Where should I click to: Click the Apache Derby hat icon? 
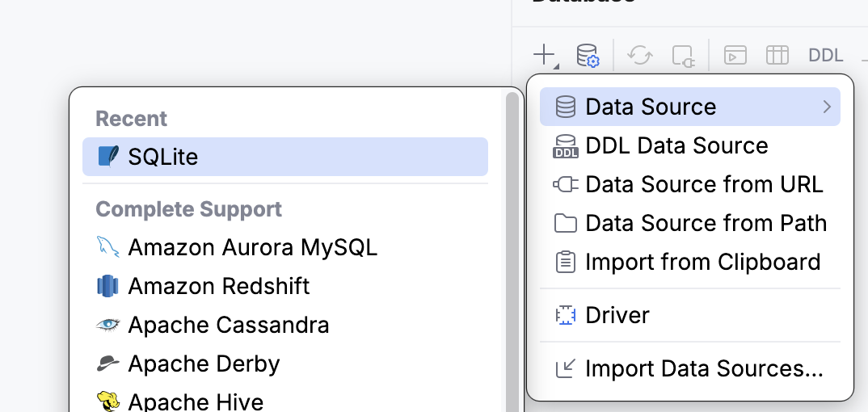tap(108, 364)
